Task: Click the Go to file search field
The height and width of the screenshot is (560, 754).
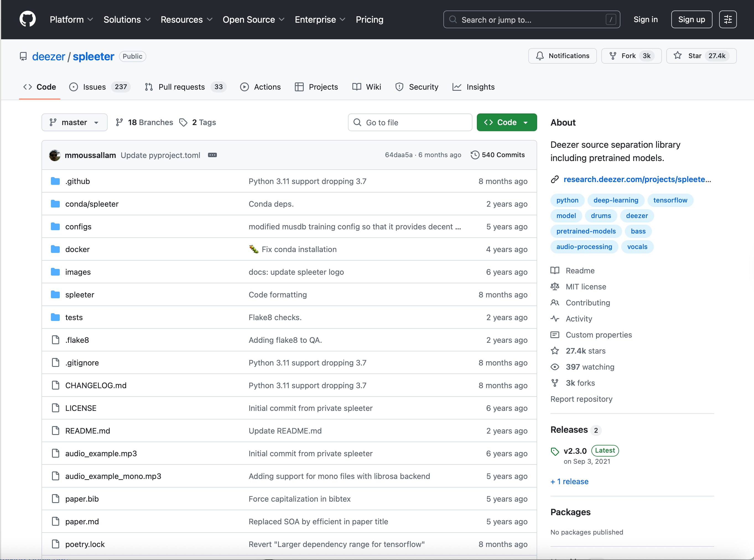Action: (410, 122)
